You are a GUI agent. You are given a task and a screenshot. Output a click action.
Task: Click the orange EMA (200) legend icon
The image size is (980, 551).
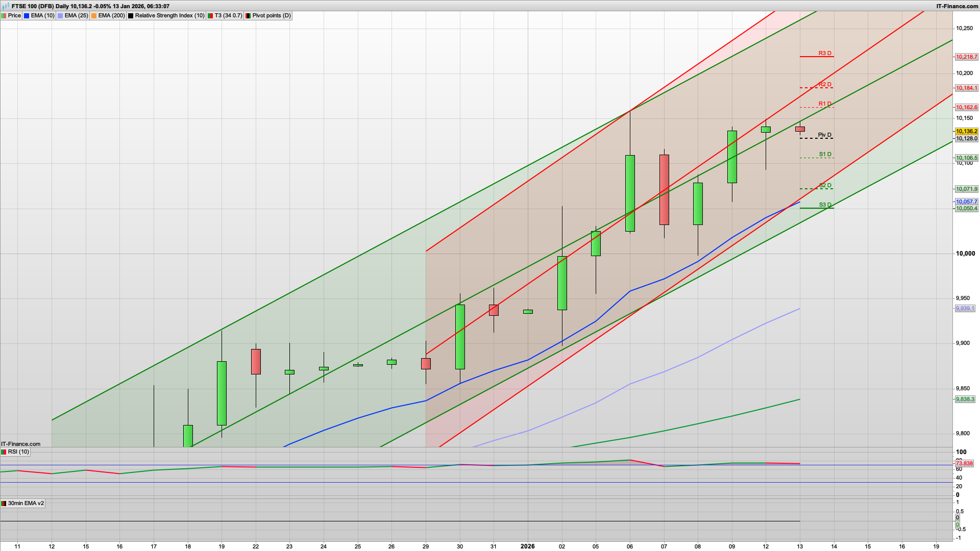[x=93, y=15]
